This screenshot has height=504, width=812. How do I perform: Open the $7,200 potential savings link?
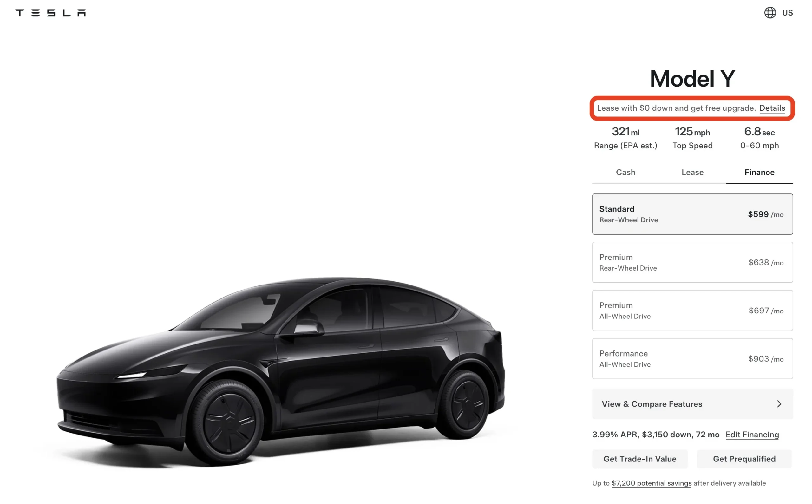tap(651, 483)
